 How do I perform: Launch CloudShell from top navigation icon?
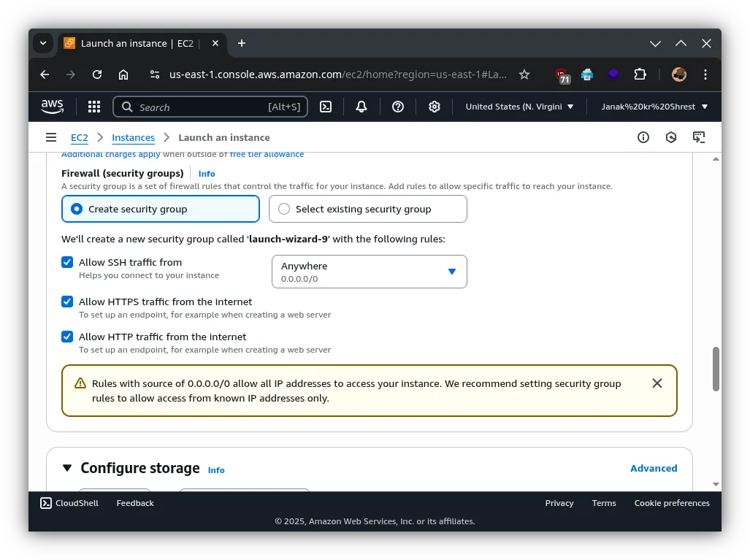(x=326, y=107)
